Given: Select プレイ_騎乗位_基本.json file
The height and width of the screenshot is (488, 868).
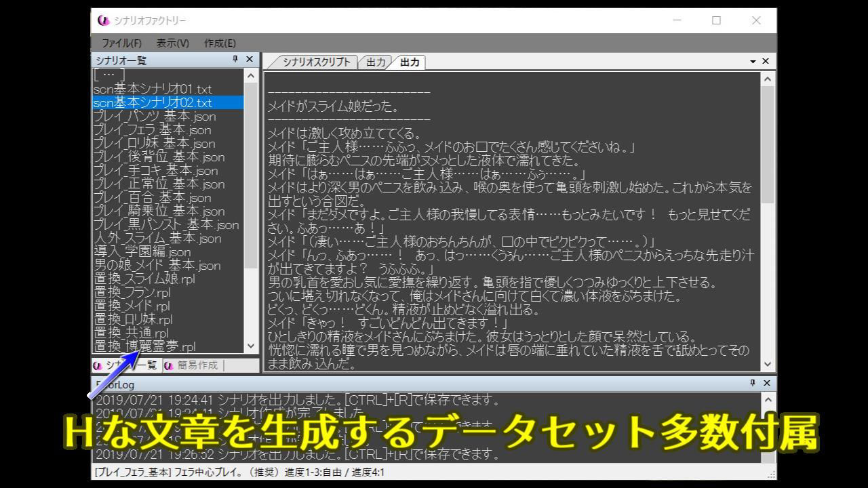Looking at the screenshot, I should pos(159,211).
